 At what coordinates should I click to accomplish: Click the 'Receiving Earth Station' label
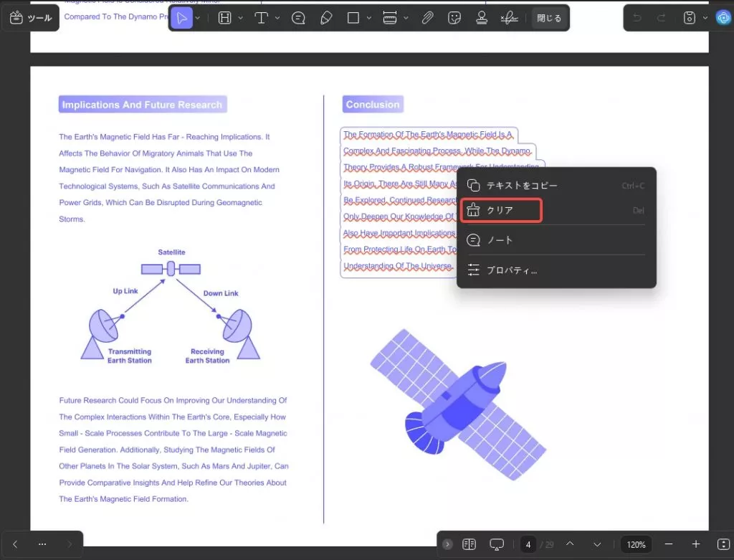click(207, 356)
